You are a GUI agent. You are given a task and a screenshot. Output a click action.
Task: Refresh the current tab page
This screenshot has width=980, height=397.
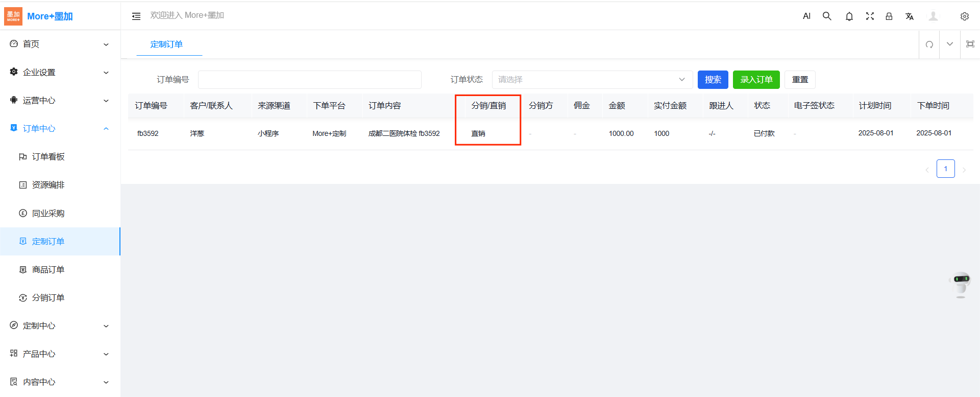(x=929, y=44)
